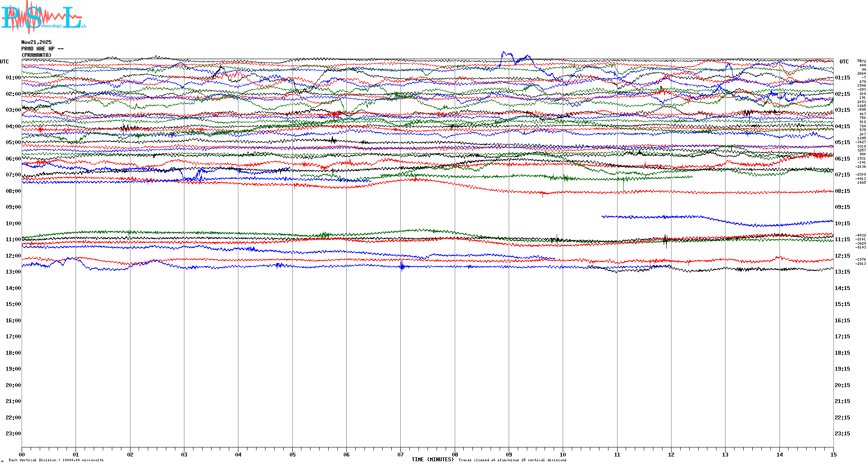868x466 pixels.
Task: Select the 18:15 time label on right
Action: (842, 353)
